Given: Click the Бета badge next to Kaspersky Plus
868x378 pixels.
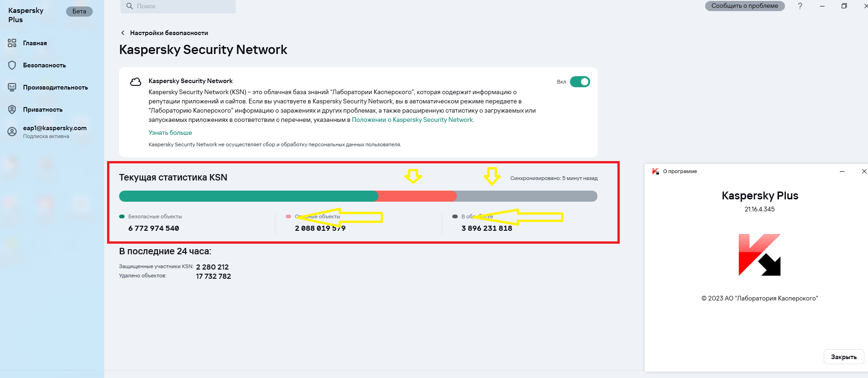Looking at the screenshot, I should click(x=79, y=12).
